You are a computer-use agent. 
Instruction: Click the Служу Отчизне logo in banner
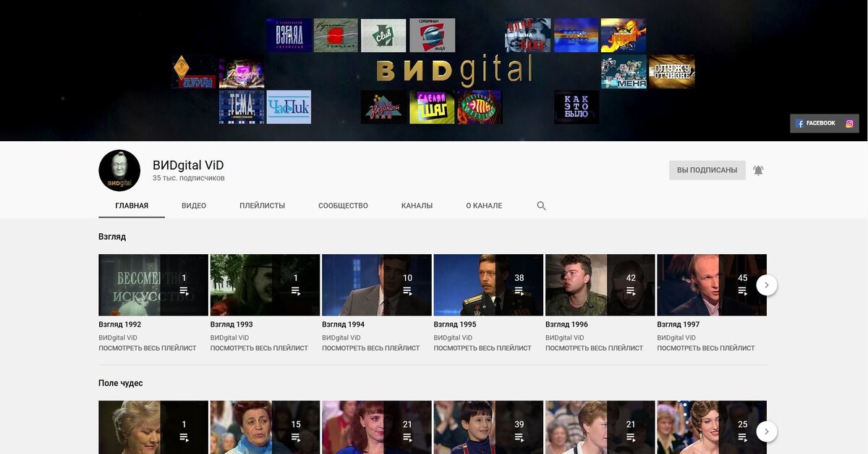pyautogui.click(x=672, y=72)
